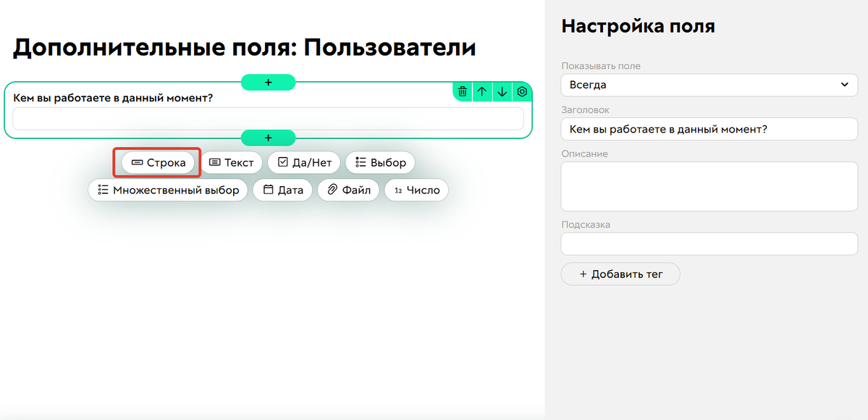
Task: Select the Выбор field type
Action: point(380,162)
